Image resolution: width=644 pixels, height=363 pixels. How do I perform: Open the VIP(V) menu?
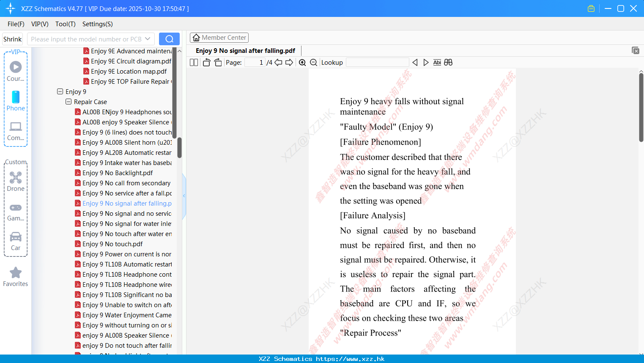click(x=40, y=24)
